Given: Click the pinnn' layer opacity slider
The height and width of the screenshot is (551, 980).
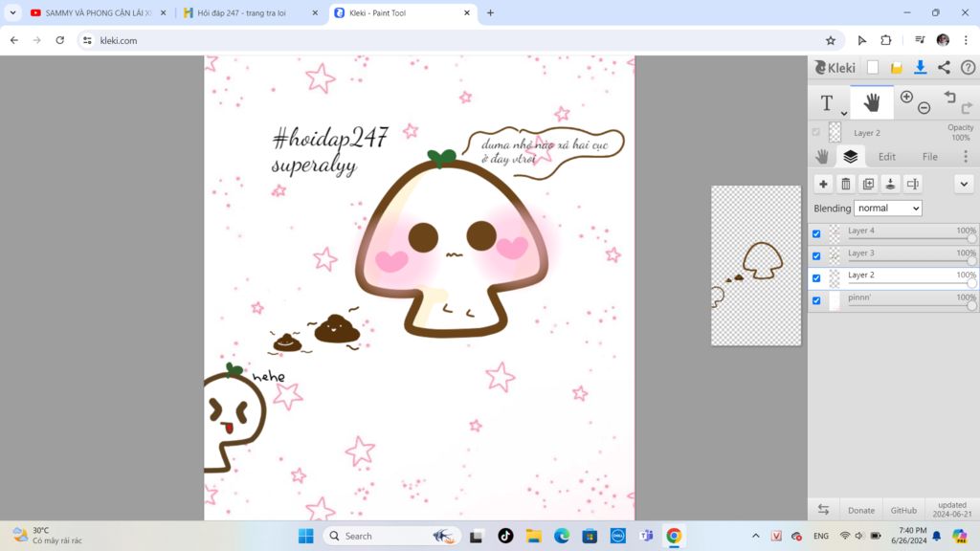Looking at the screenshot, I should click(911, 305).
